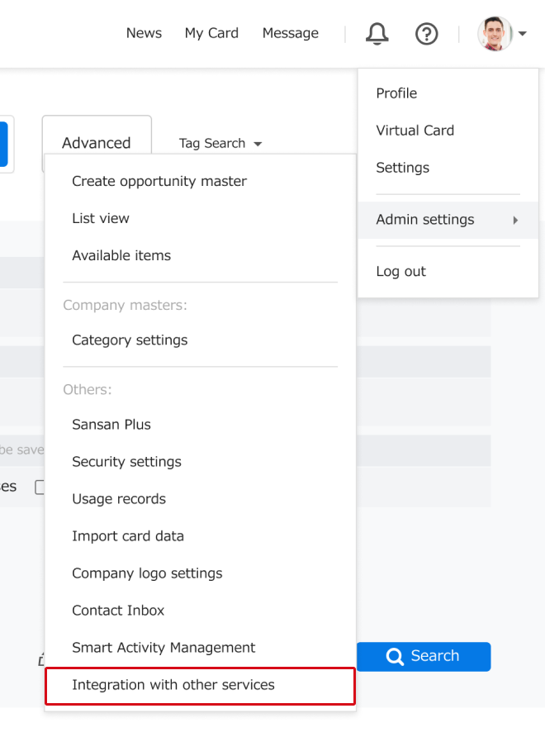The image size is (545, 756).
Task: Open the Contact Inbox
Action: tap(117, 610)
